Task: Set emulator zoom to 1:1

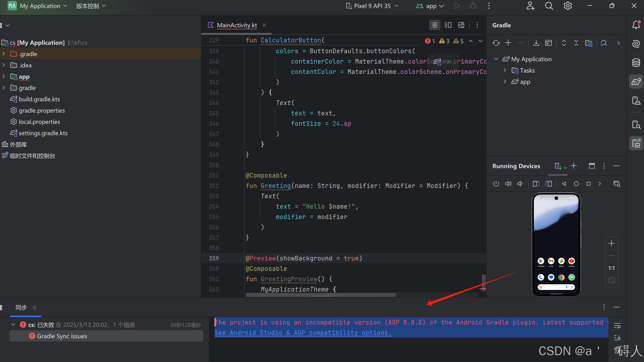Action: click(x=611, y=268)
